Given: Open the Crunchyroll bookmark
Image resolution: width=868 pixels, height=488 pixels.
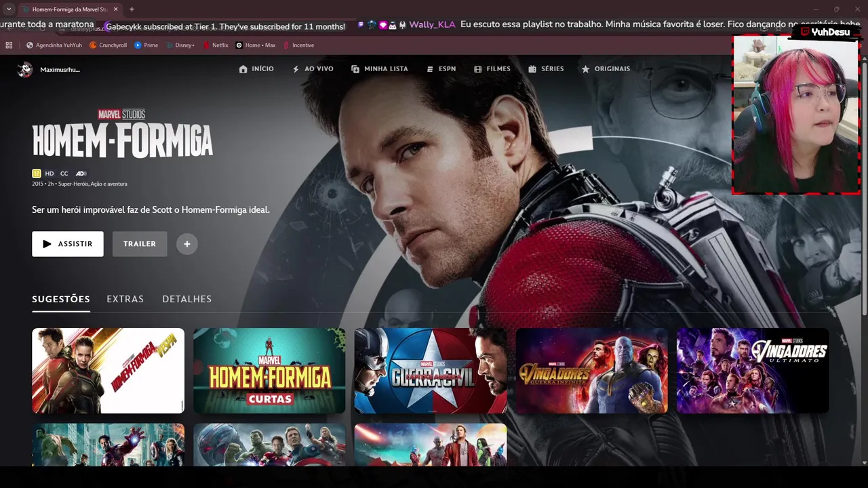Looking at the screenshot, I should point(108,45).
